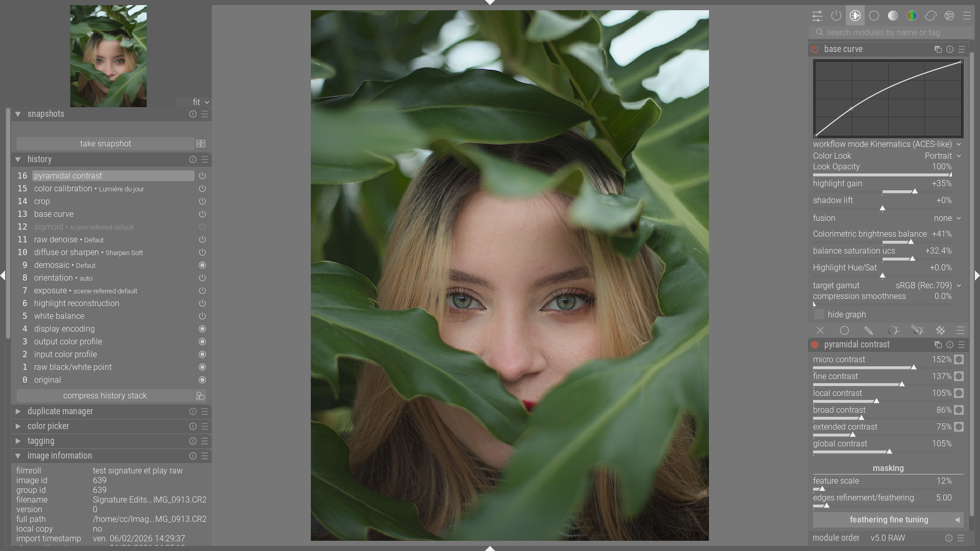The height and width of the screenshot is (551, 980).
Task: Select the RGB color module group
Action: click(x=912, y=16)
